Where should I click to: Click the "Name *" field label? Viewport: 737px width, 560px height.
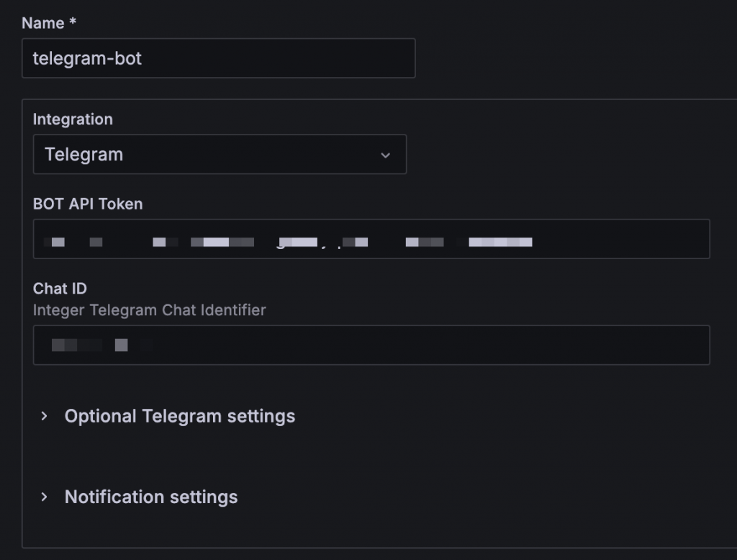[43, 23]
